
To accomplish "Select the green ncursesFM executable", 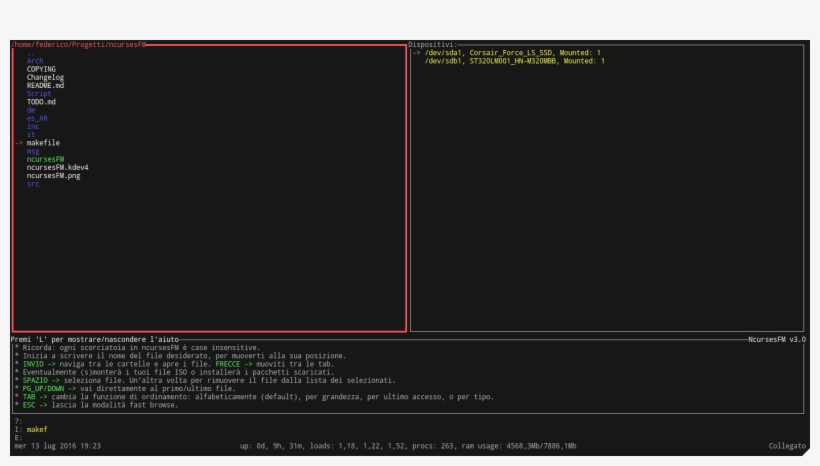I will pyautogui.click(x=45, y=159).
